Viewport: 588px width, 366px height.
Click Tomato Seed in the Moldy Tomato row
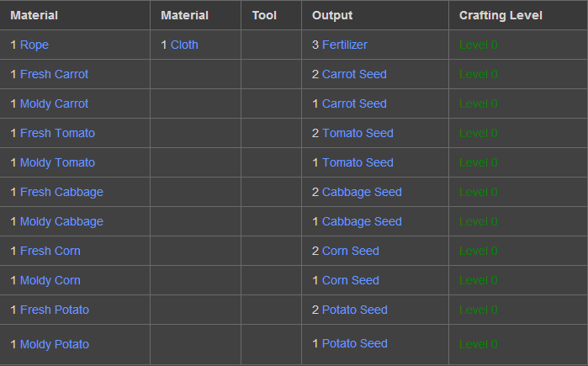point(358,162)
